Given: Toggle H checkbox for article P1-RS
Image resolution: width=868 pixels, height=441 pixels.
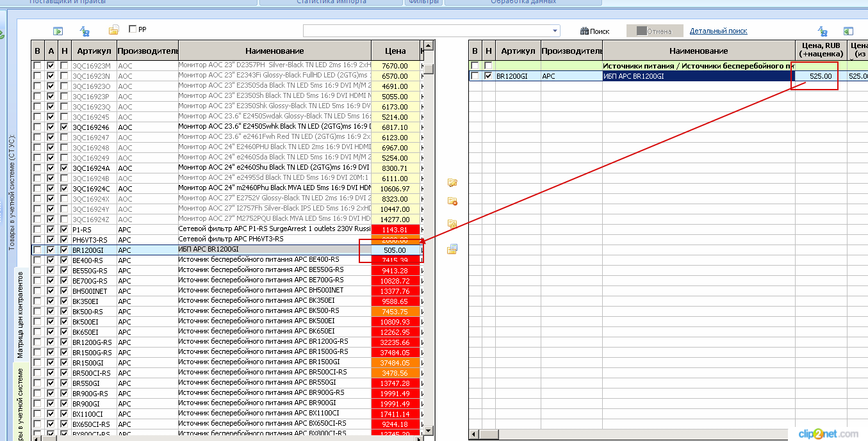Looking at the screenshot, I should 64,230.
